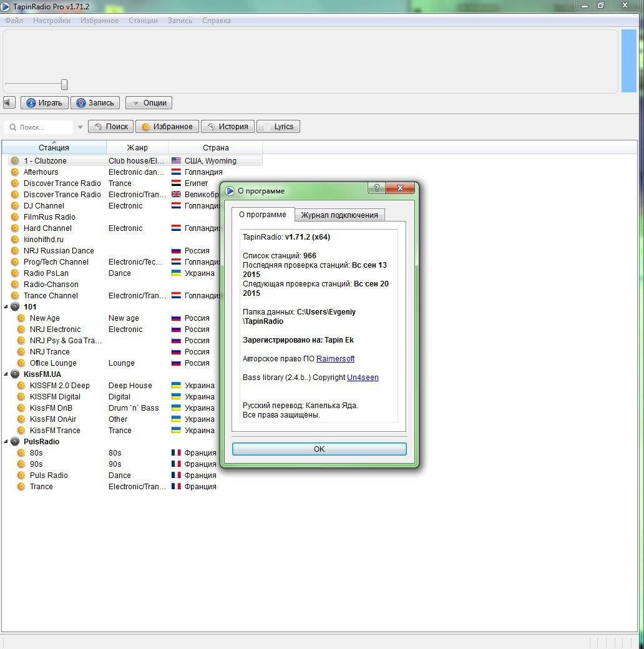Click the star icon beside KissFM DnB
Image resolution: width=644 pixels, height=649 pixels.
tap(21, 407)
